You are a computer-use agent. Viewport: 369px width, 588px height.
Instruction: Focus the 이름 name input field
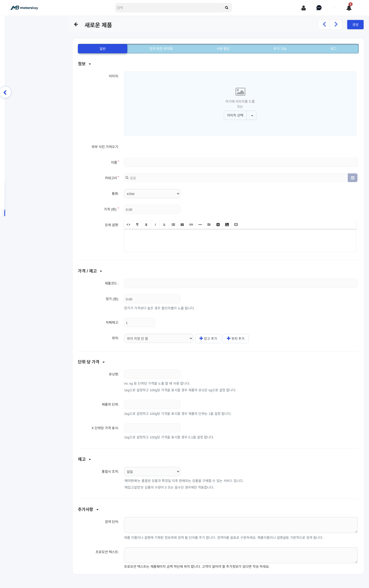[x=241, y=162]
